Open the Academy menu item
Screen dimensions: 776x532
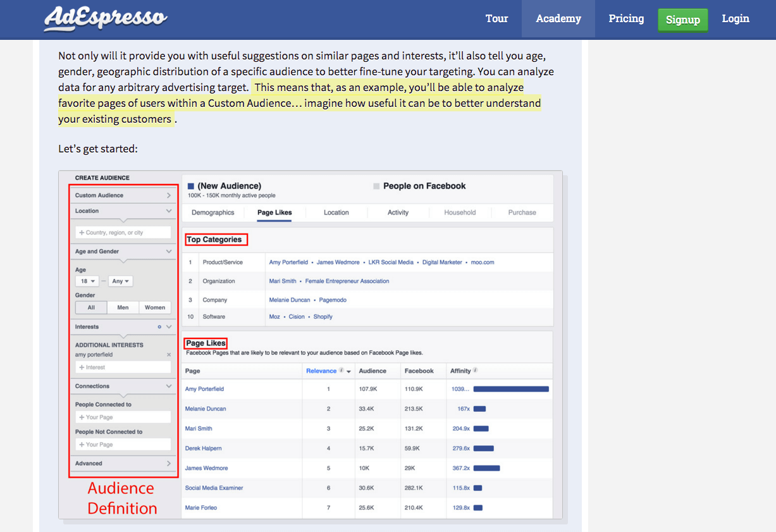tap(558, 18)
